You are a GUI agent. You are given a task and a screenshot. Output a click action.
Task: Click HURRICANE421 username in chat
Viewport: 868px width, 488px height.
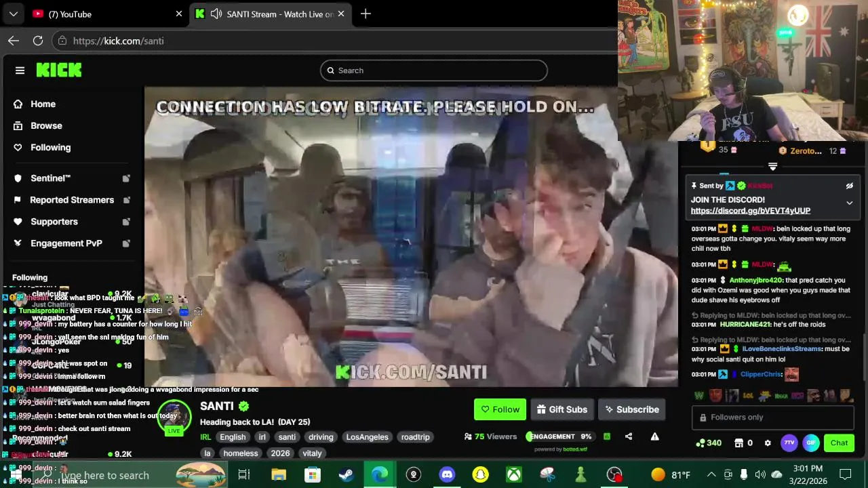click(x=745, y=325)
